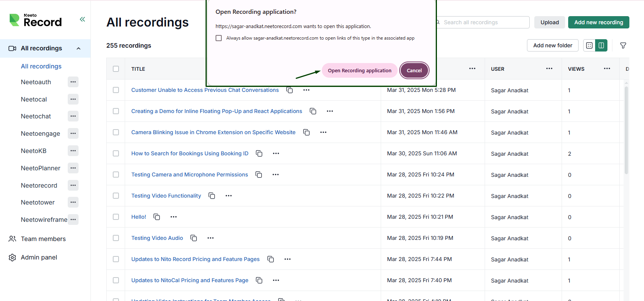The height and width of the screenshot is (301, 644).
Task: Copy link for Updates to NitoCal Pricing
Action: click(259, 280)
